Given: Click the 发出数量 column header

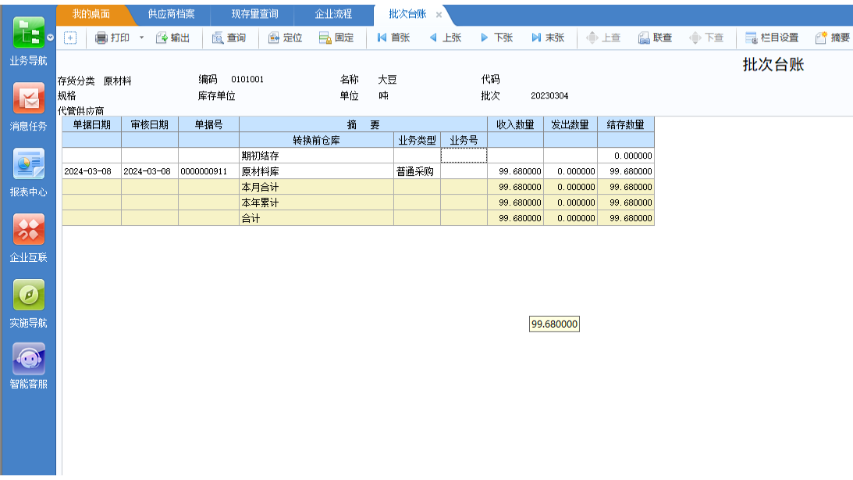Looking at the screenshot, I should point(570,125).
